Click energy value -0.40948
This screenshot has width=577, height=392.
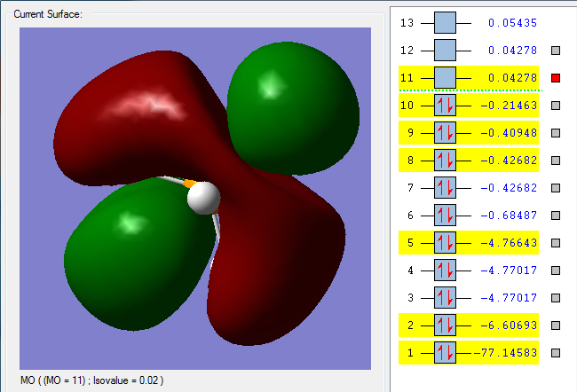coord(509,133)
